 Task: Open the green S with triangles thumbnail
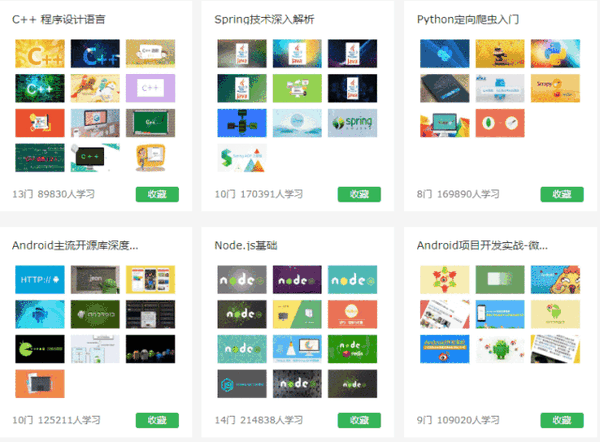coord(242,158)
